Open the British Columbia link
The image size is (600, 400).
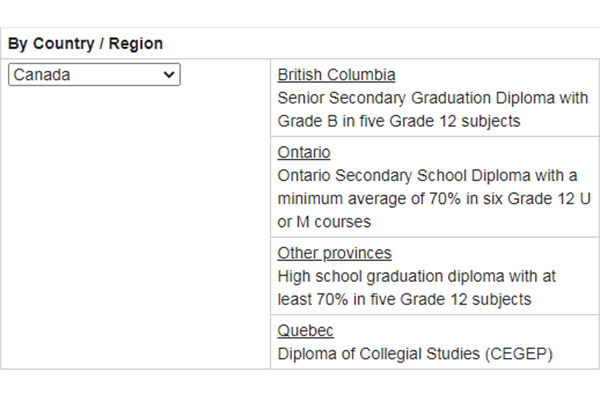336,75
